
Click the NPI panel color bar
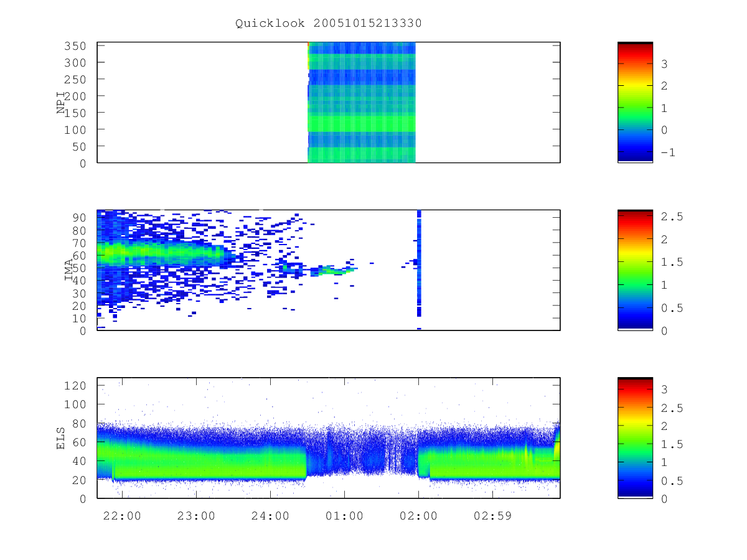pyautogui.click(x=635, y=102)
